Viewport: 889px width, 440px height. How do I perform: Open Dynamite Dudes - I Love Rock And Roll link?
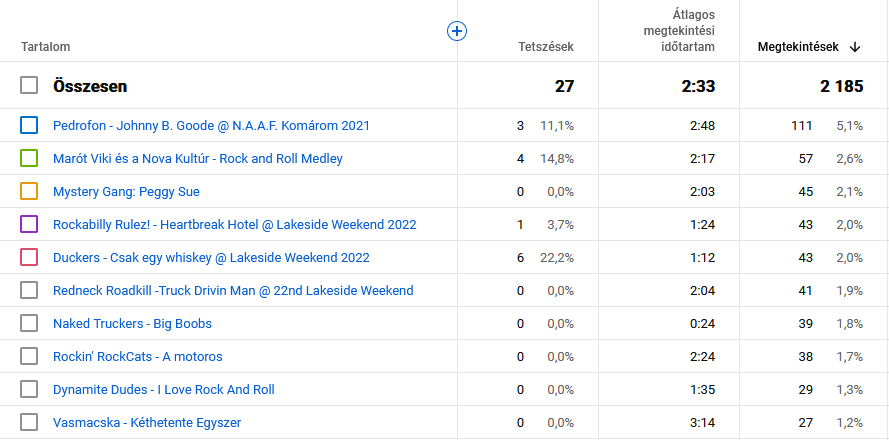pyautogui.click(x=163, y=390)
